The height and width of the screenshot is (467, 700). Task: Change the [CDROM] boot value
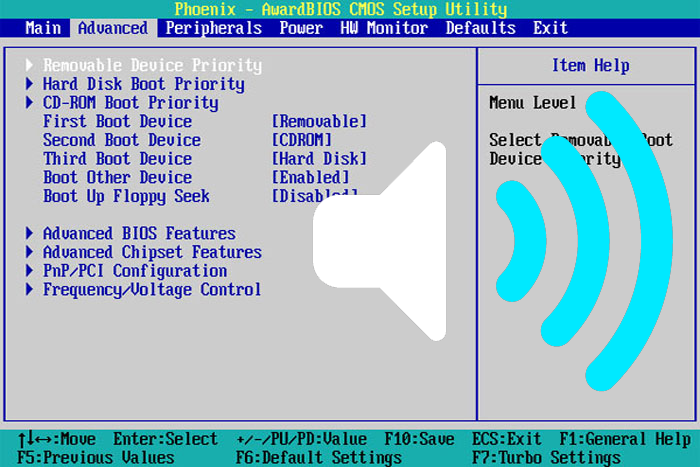(302, 140)
